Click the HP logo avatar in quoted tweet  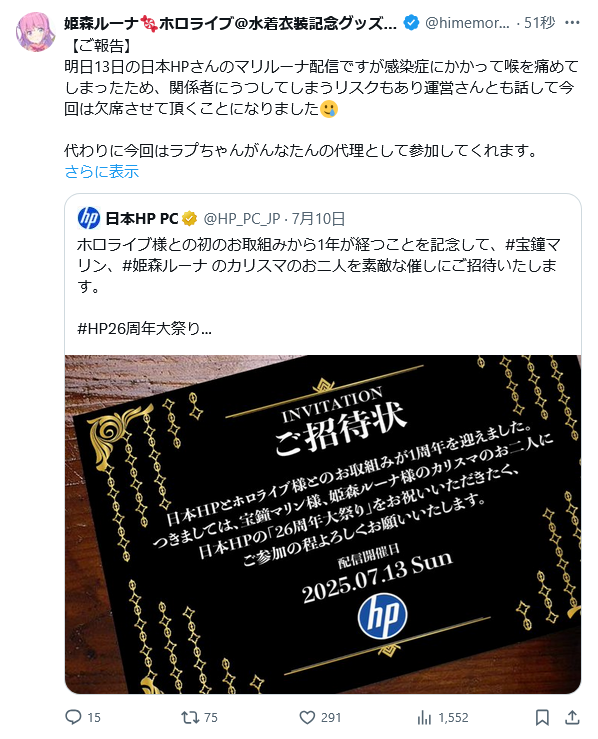[89, 218]
